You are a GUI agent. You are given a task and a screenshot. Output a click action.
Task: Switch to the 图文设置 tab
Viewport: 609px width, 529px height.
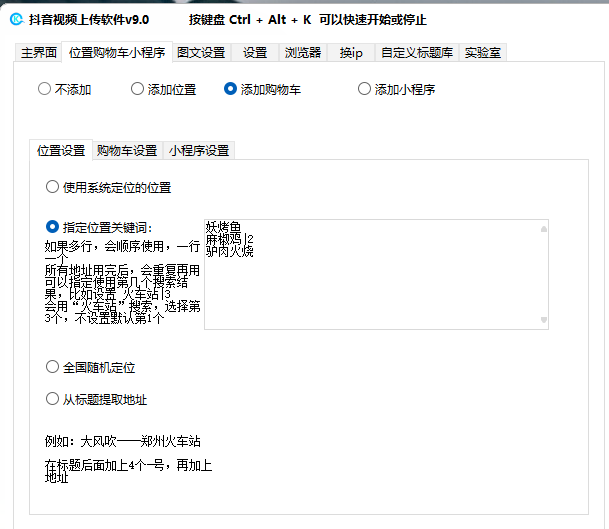[201, 52]
